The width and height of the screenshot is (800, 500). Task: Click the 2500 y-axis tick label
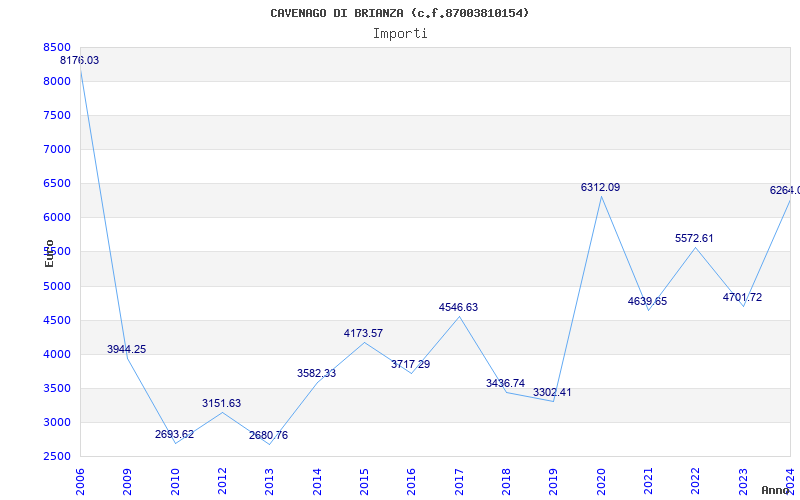point(57,457)
